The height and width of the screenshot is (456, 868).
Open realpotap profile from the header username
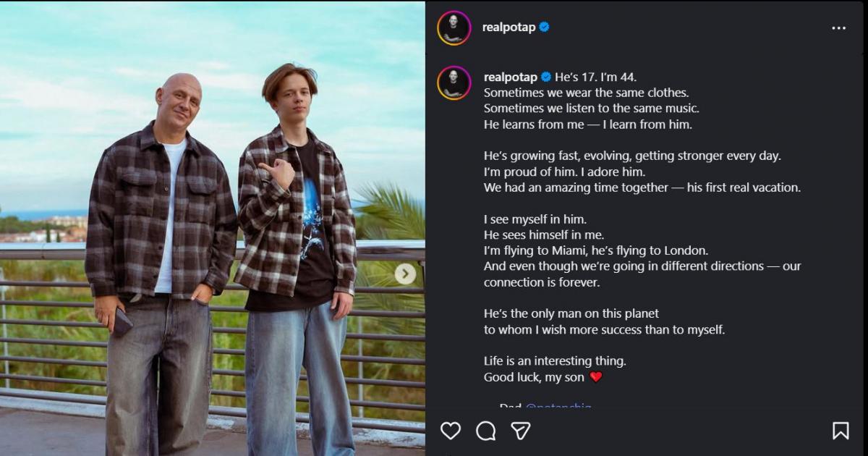[509, 28]
